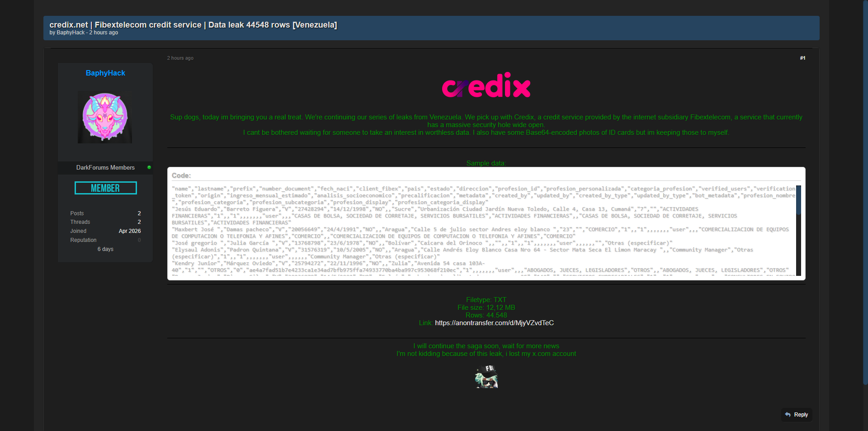
Task: Open post permalink #1
Action: click(x=802, y=58)
